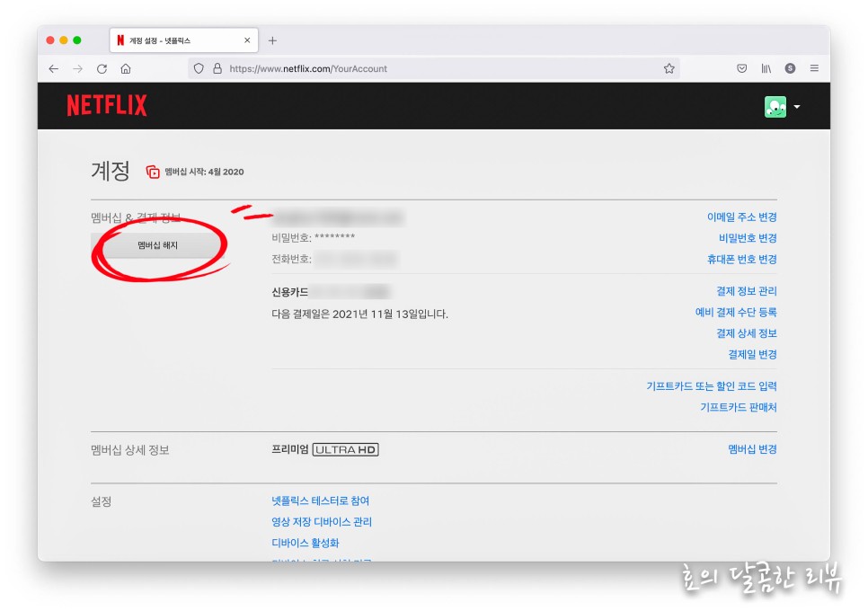Click the 설정 section heading
This screenshot has height=611, width=868.
(x=102, y=502)
